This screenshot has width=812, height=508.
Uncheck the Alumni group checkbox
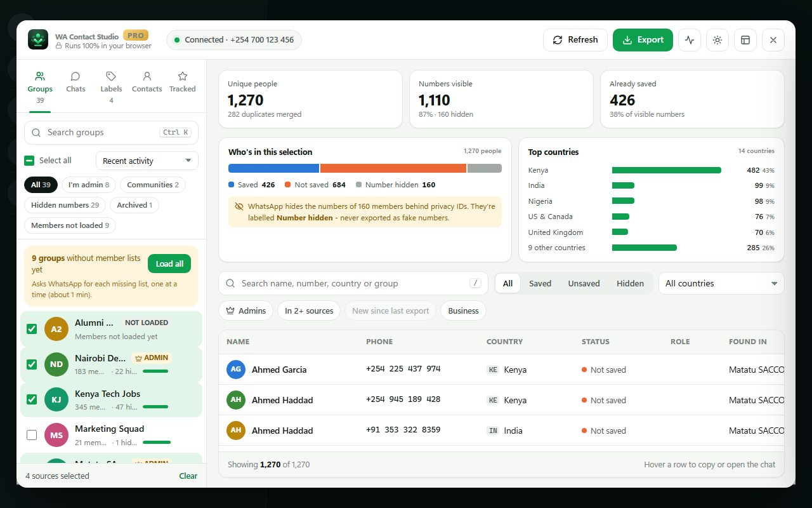click(x=32, y=329)
